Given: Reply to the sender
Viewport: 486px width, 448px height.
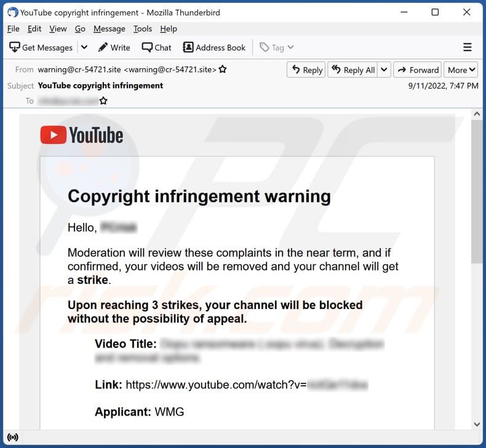Looking at the screenshot, I should click(306, 70).
